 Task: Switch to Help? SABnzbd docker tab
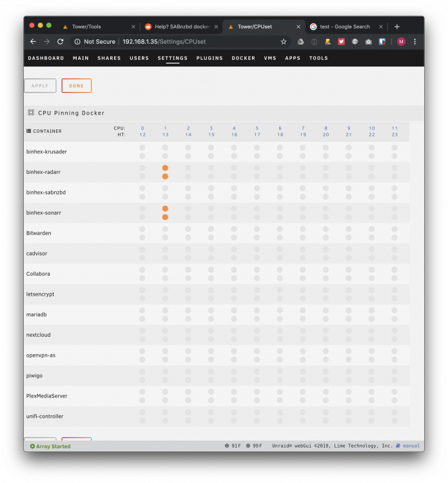coord(182,27)
